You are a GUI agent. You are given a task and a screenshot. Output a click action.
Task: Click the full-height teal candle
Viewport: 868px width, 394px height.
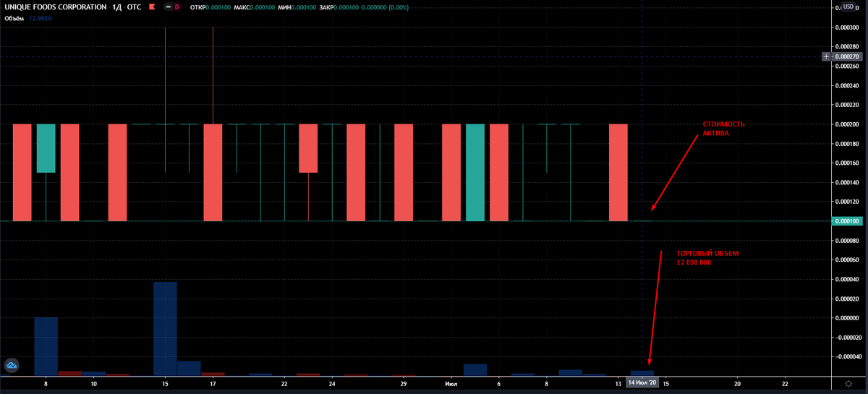coord(475,172)
